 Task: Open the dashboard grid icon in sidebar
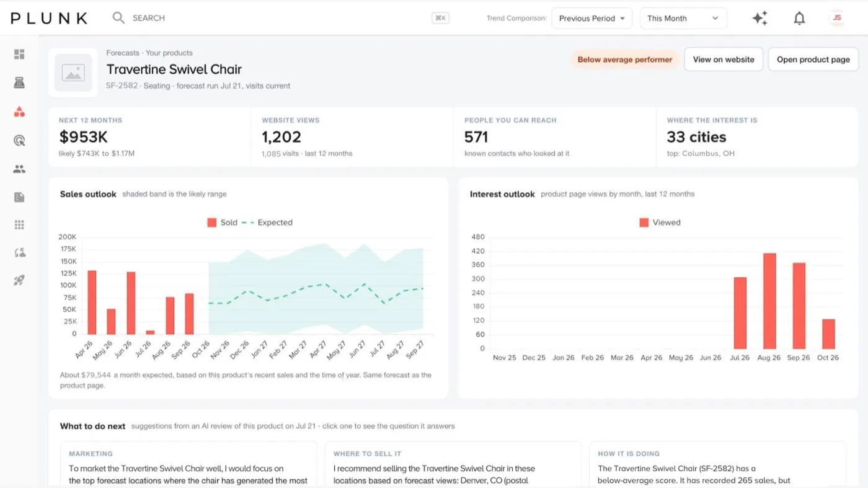19,55
